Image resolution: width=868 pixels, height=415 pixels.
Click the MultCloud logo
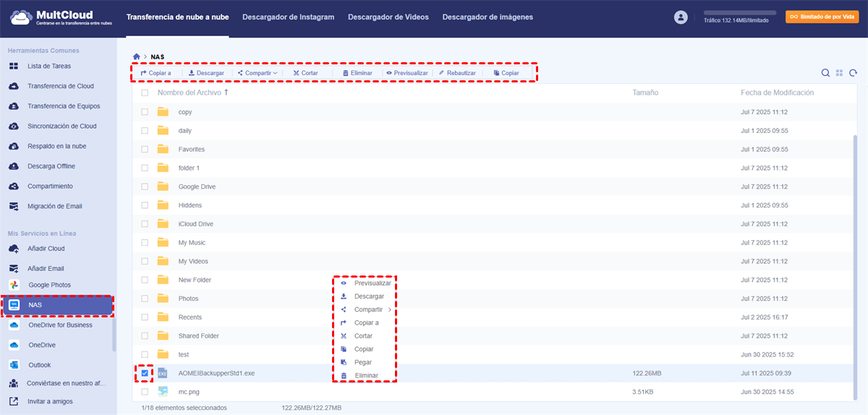click(61, 17)
